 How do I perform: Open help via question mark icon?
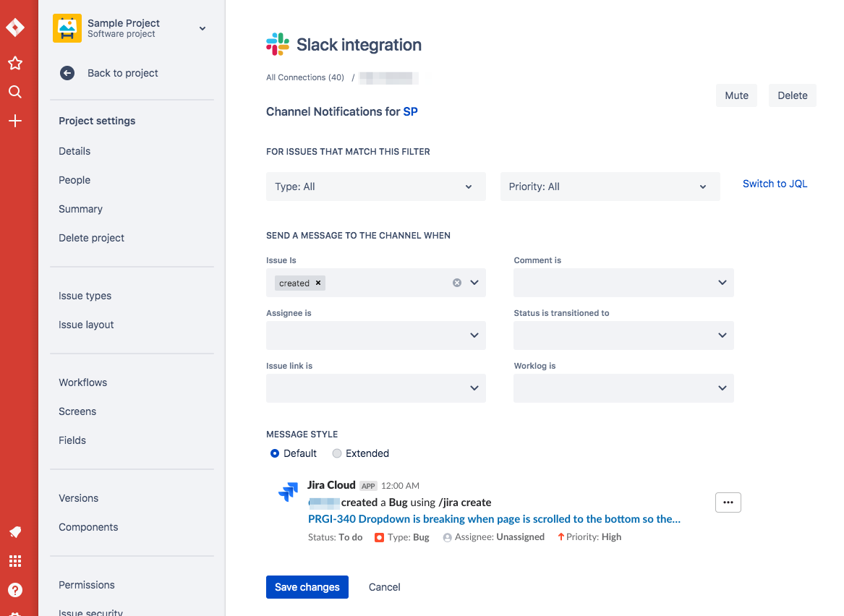click(x=15, y=590)
